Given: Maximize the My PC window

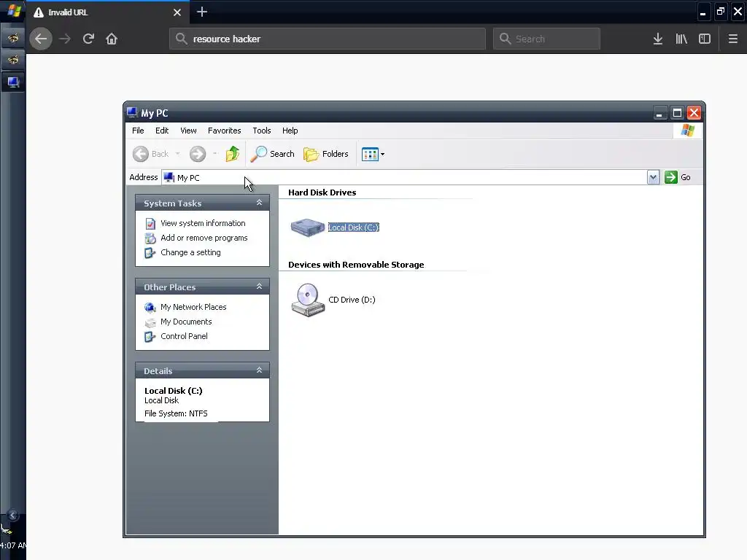Looking at the screenshot, I should 677,113.
